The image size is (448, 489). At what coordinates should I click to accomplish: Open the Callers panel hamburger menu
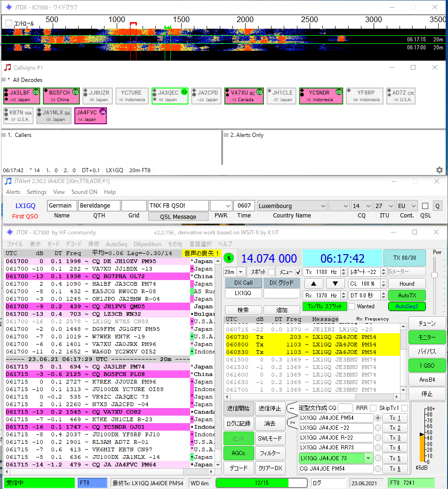[x=4, y=135]
